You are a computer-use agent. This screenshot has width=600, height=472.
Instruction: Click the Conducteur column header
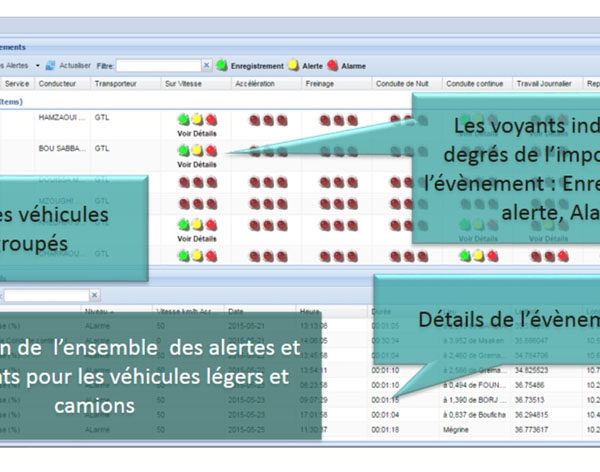click(57, 84)
